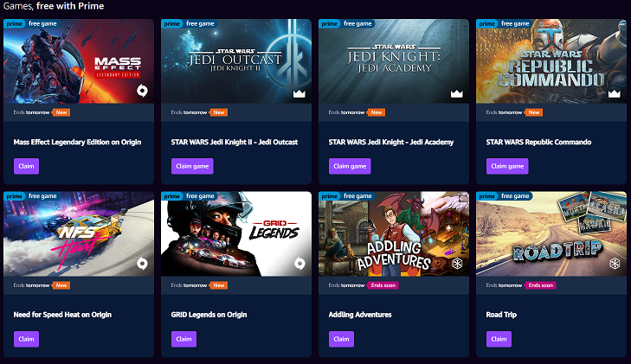
Task: Click the crown icon on the Jedi Outcast thumbnail
Action: [299, 93]
